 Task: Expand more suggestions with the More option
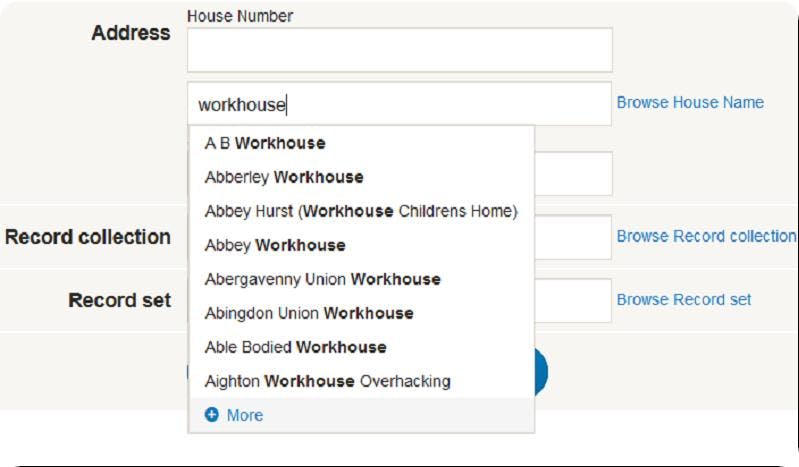[x=244, y=415]
